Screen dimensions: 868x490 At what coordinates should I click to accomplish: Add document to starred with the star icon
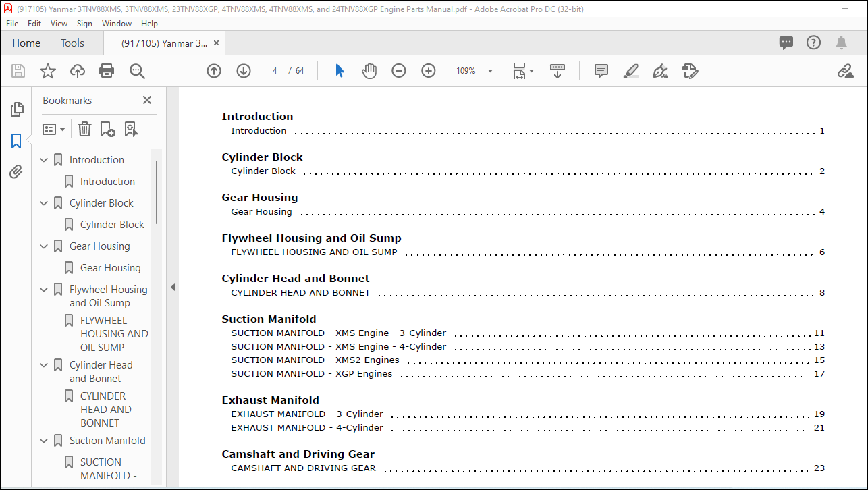(x=48, y=71)
